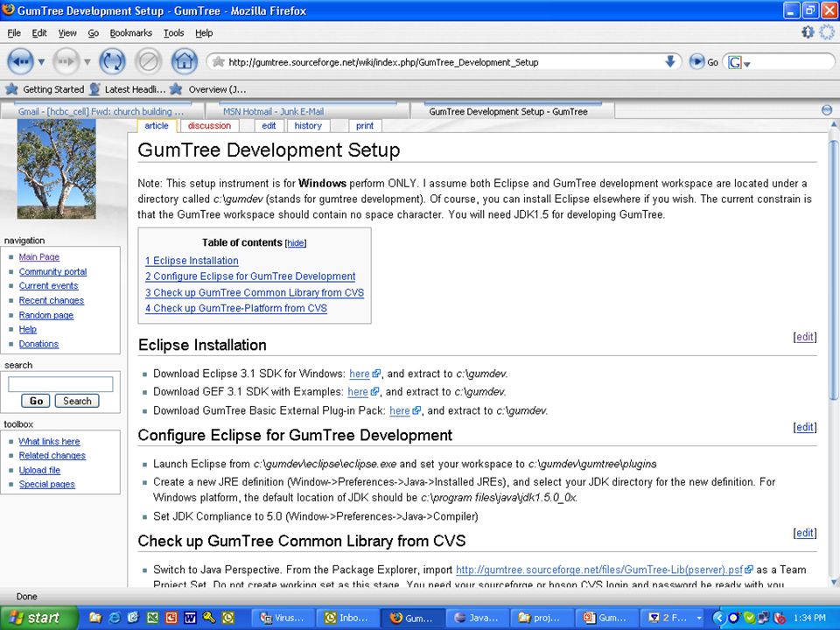
Task: Close the current tab with tab-bar button
Action: [827, 110]
